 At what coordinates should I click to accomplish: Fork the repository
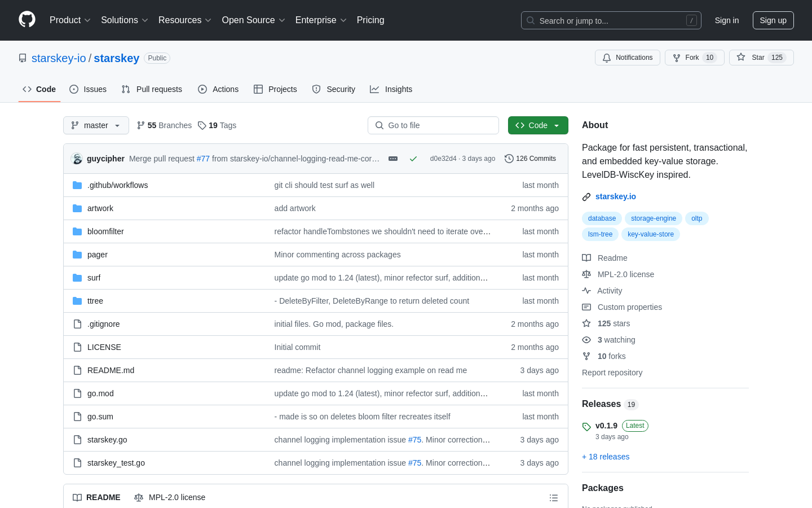[694, 58]
